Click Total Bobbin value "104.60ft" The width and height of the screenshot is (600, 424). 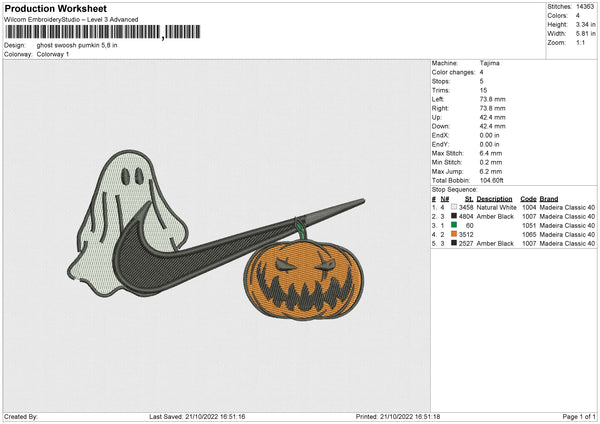[x=492, y=181]
